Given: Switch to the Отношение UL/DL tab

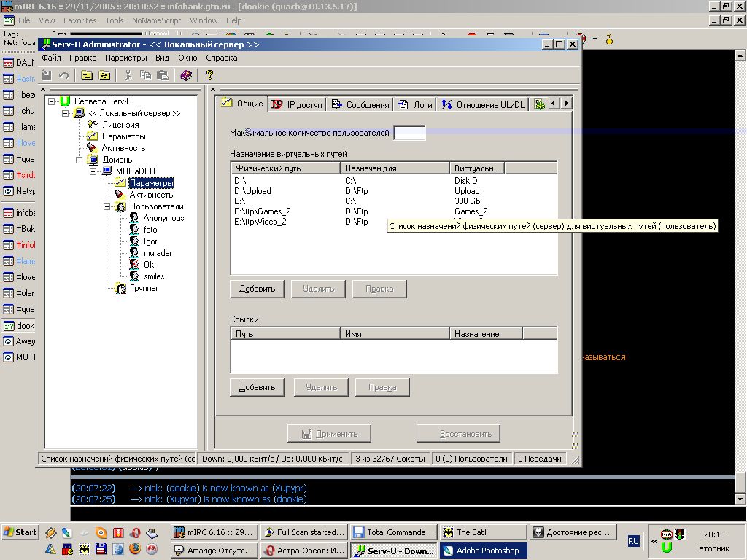Looking at the screenshot, I should pos(483,104).
